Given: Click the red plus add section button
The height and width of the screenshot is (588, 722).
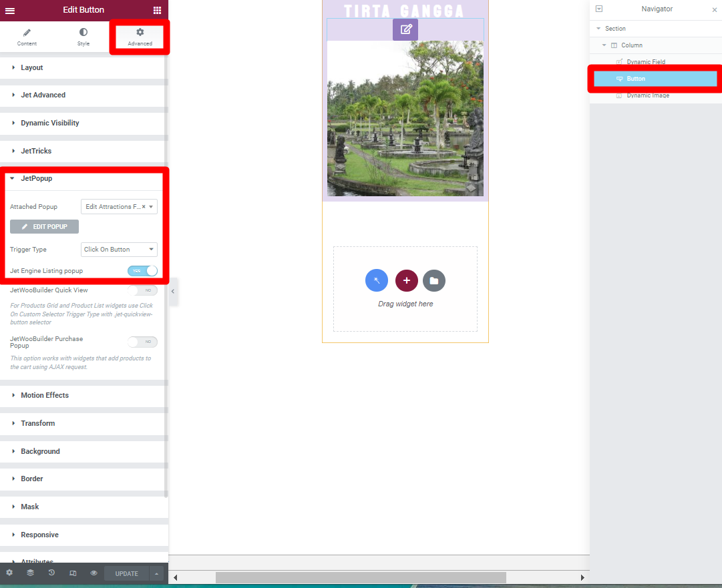Looking at the screenshot, I should pyautogui.click(x=406, y=280).
